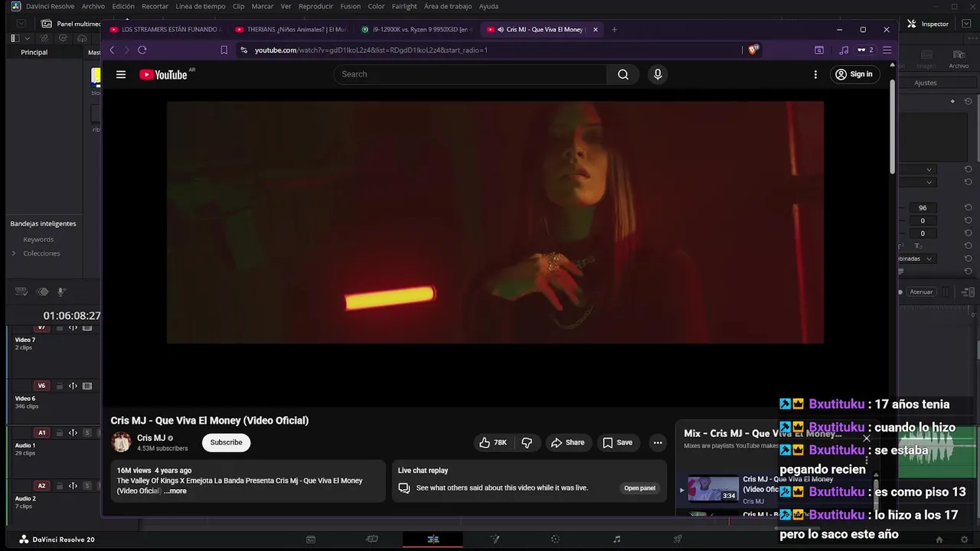Click the Open panel button for live chat replay
The image size is (980, 551).
pos(639,488)
